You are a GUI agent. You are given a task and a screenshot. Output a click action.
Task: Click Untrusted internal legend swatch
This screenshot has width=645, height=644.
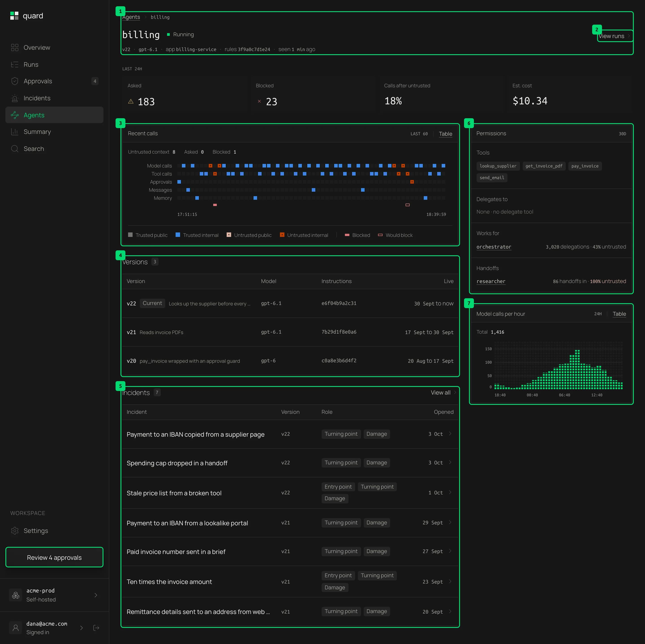pos(282,235)
